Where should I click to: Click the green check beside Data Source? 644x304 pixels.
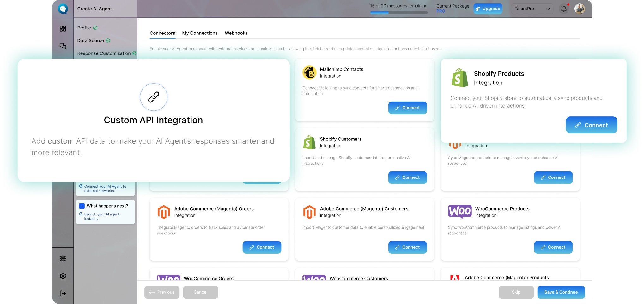click(x=108, y=40)
